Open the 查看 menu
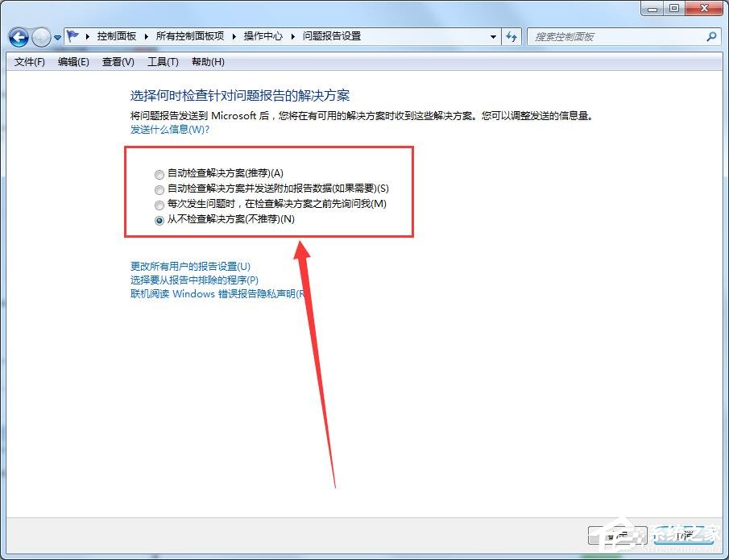This screenshot has height=560, width=729. (x=118, y=61)
